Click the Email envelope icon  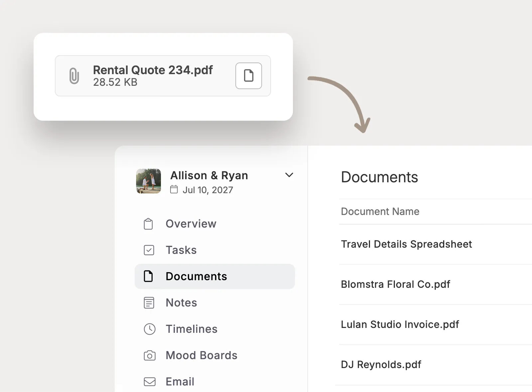point(150,382)
